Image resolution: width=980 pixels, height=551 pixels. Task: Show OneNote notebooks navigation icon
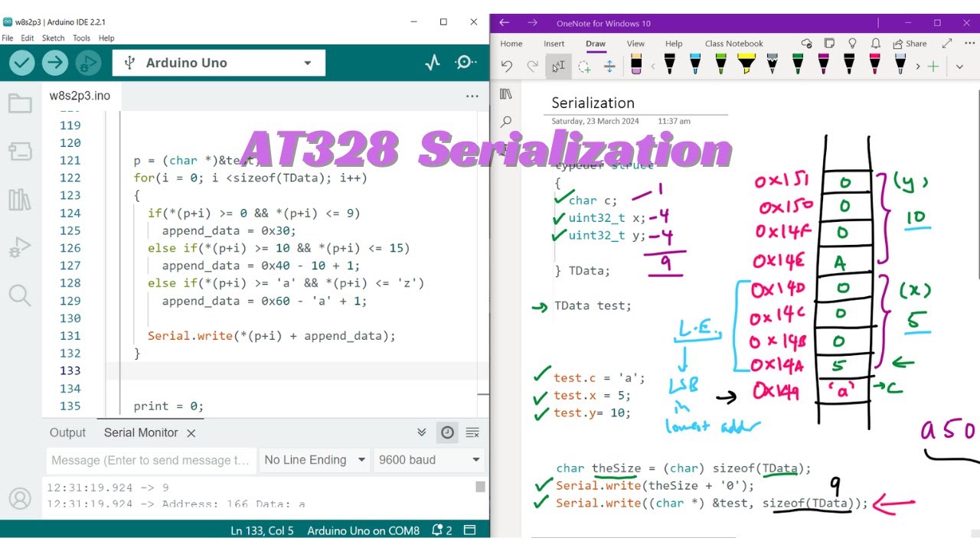click(x=505, y=93)
